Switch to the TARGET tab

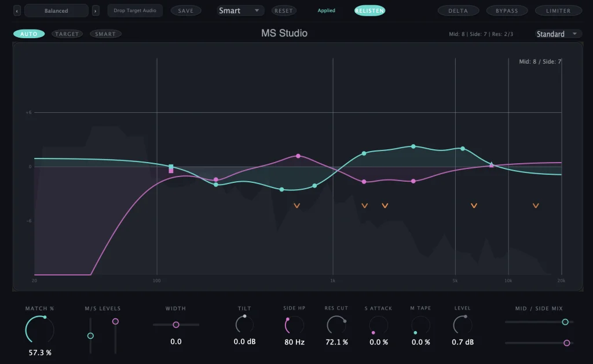pyautogui.click(x=67, y=34)
